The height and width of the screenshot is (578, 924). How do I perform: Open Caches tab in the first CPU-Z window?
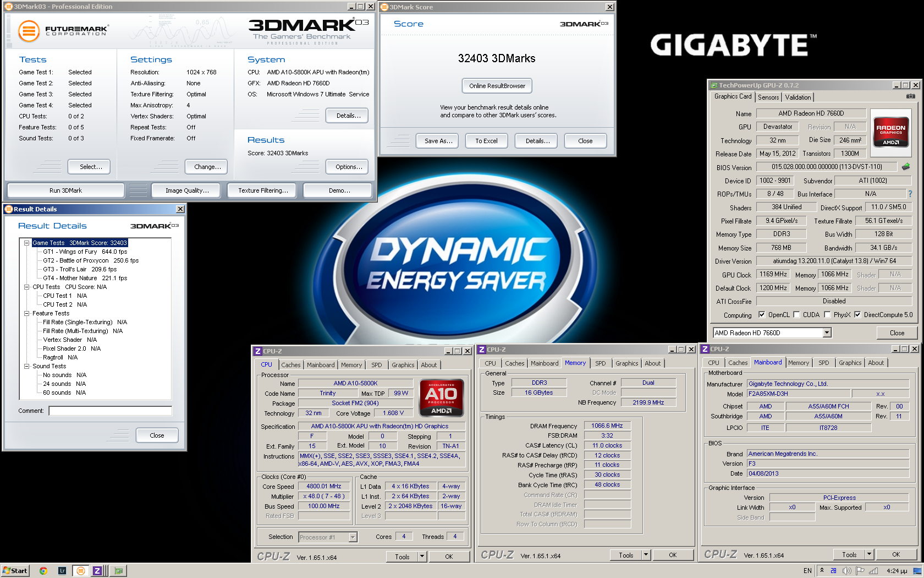pyautogui.click(x=291, y=365)
